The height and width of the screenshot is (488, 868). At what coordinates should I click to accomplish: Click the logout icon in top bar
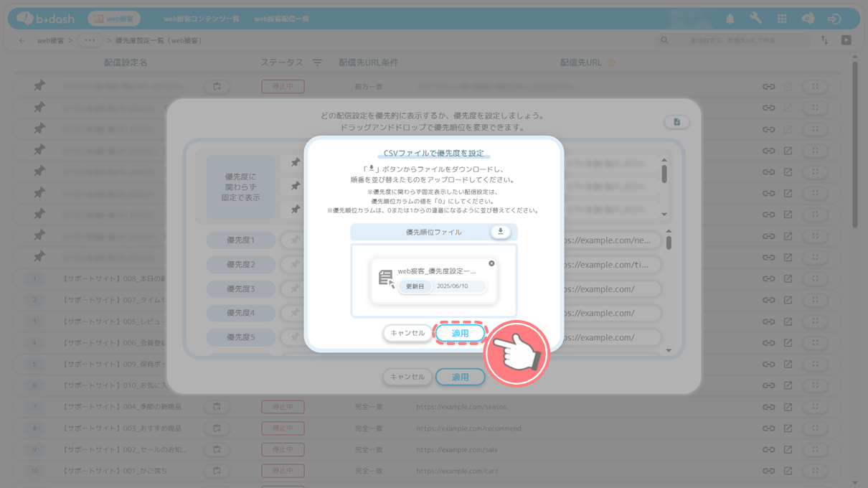tap(834, 19)
